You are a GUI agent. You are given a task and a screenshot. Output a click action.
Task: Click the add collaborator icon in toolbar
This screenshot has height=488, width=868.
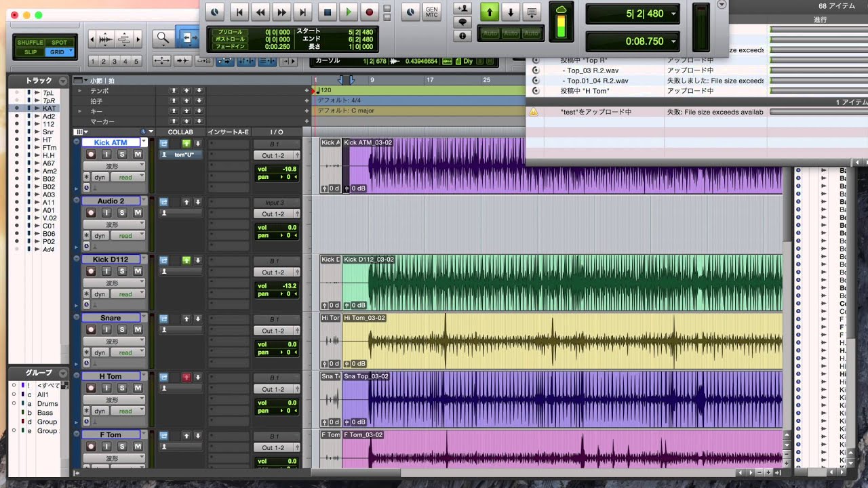[x=463, y=8]
